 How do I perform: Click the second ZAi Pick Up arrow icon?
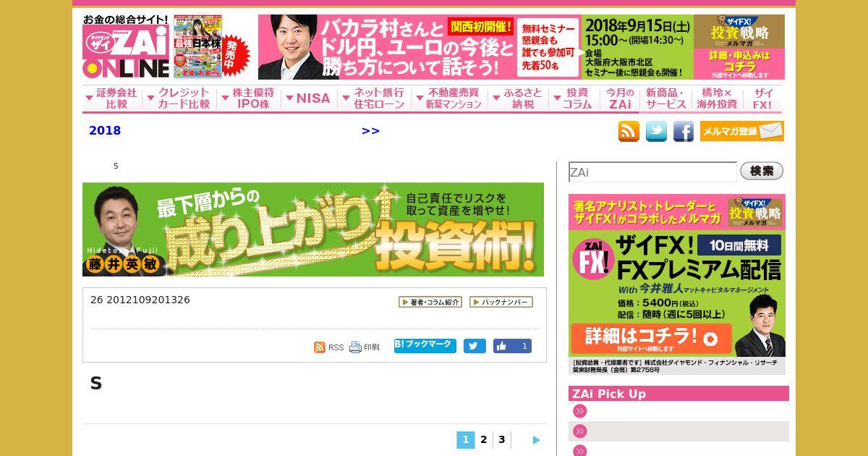(579, 431)
